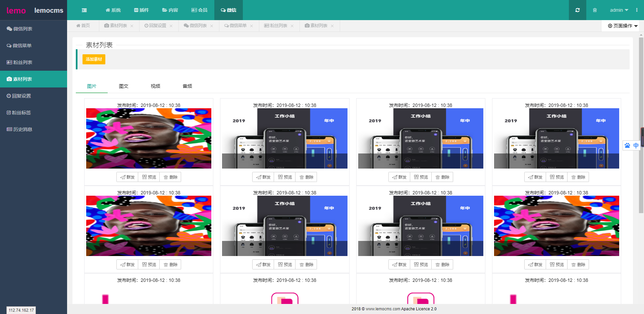
Task: Collapse the sidebar with the hamburger icon
Action: pos(84,10)
